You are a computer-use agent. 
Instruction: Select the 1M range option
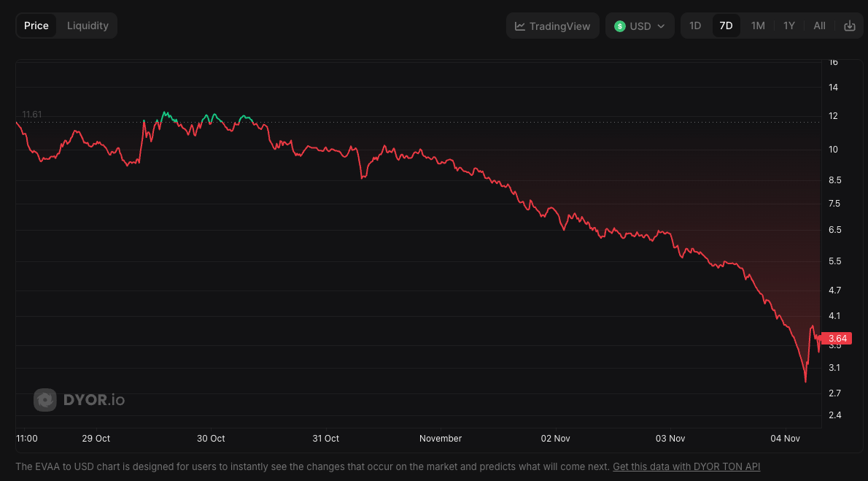tap(757, 26)
